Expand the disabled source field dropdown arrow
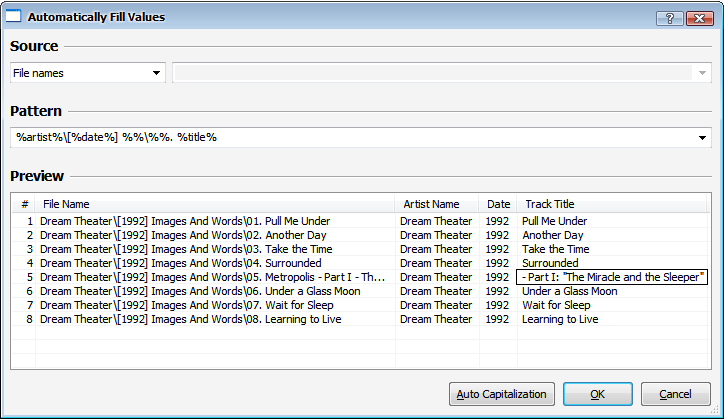This screenshot has height=419, width=724. [702, 73]
